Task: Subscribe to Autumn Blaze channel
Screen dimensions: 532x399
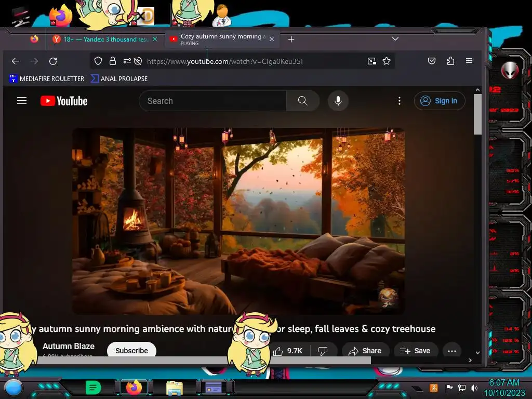Action: pos(131,350)
